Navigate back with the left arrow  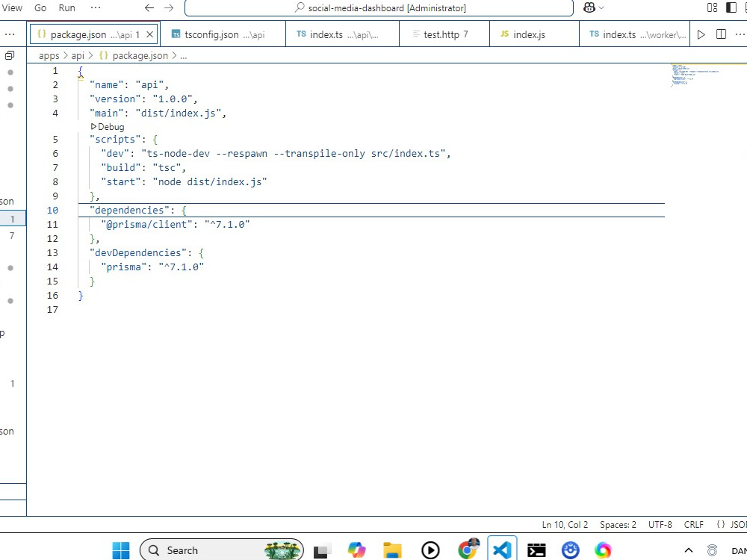[x=149, y=7]
